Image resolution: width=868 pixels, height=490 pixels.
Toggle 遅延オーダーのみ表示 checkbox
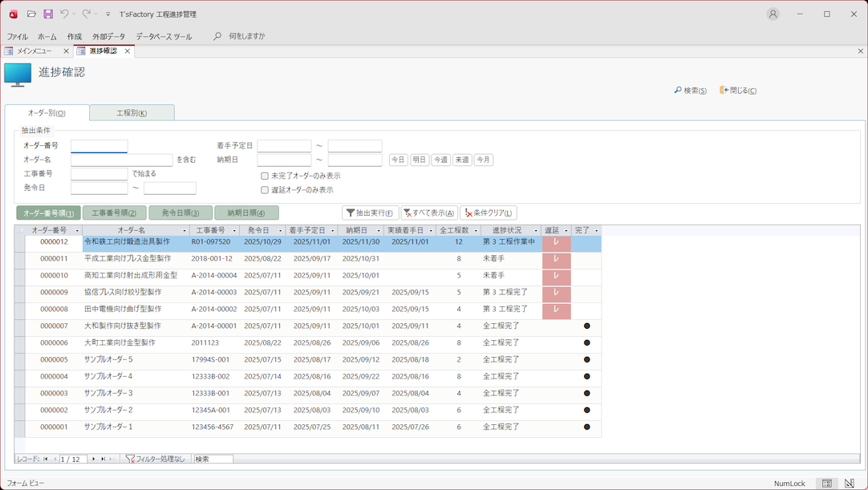265,190
